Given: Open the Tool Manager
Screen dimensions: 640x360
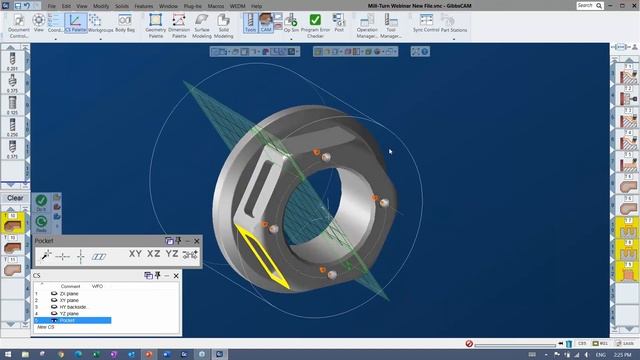Looking at the screenshot, I should (391, 26).
